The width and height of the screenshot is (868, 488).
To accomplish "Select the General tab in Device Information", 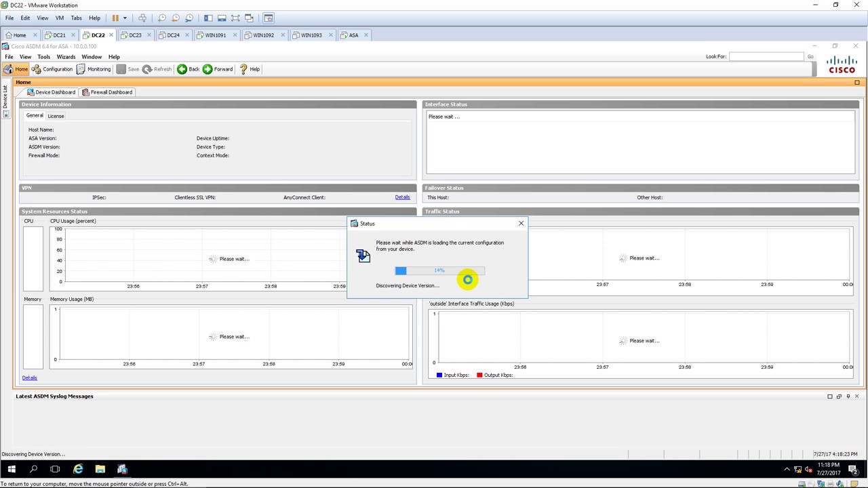I will (35, 116).
